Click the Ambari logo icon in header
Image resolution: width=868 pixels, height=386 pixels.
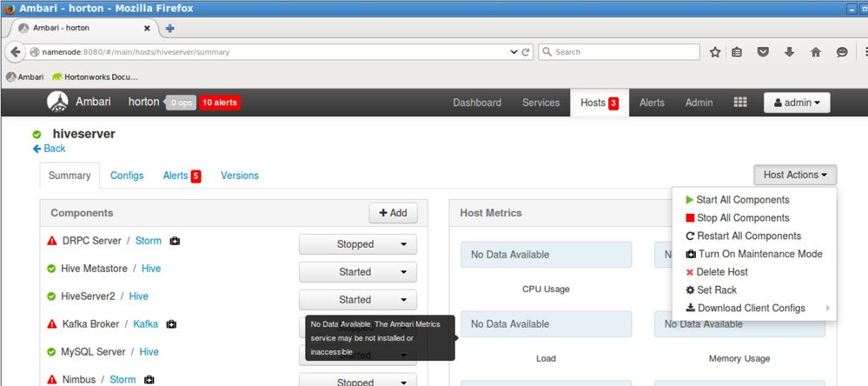57,103
